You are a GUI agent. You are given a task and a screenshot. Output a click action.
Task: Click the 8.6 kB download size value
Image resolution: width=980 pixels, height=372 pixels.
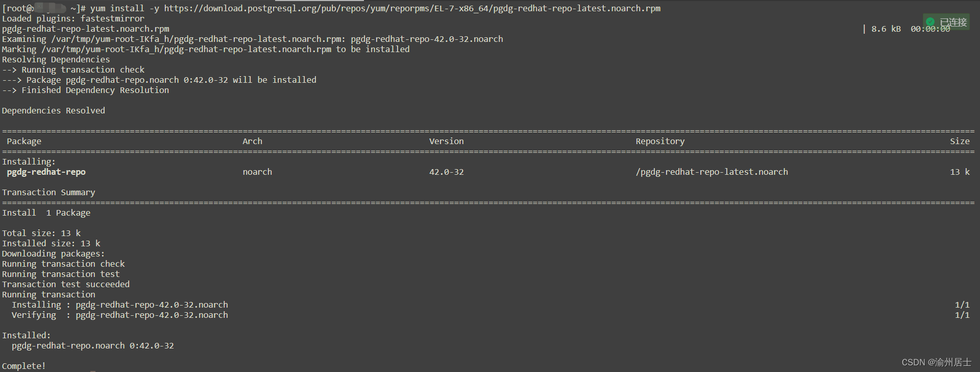[886, 29]
